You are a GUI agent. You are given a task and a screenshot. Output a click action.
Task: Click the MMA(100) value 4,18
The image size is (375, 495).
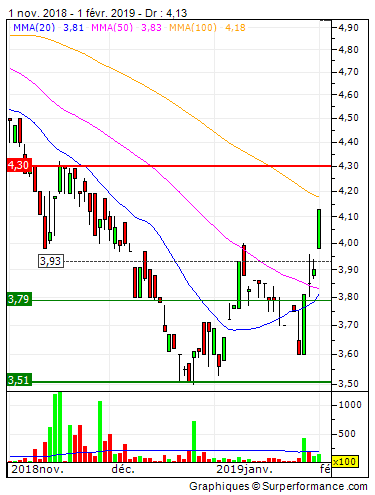pyautogui.click(x=235, y=27)
